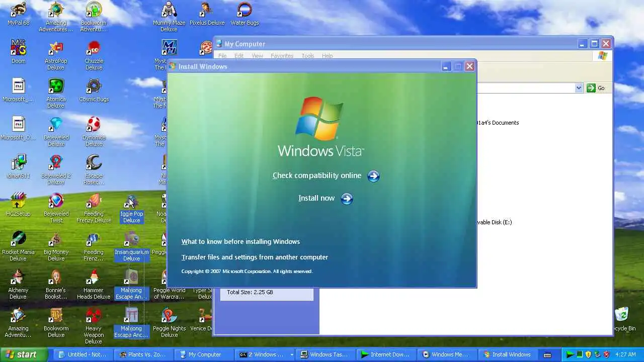Select the Insaniquarium Deluxe desktop icon
This screenshot has height=362, width=644.
click(131, 246)
